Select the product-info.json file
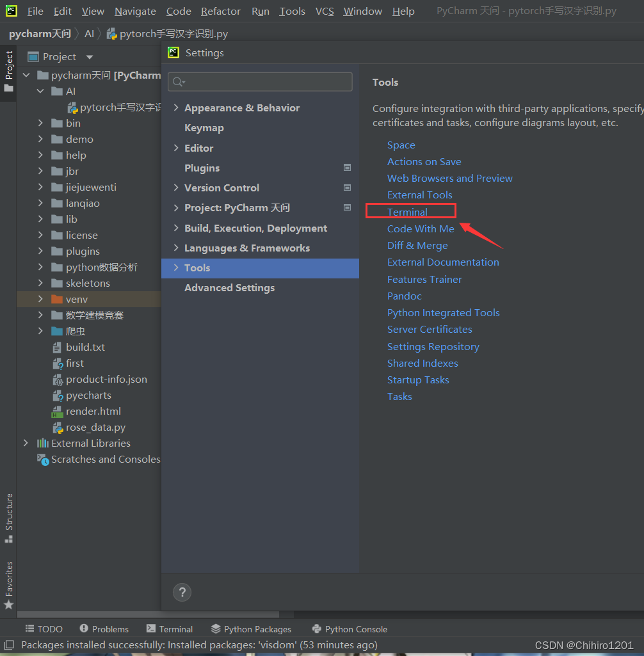This screenshot has height=656, width=644. 99,379
